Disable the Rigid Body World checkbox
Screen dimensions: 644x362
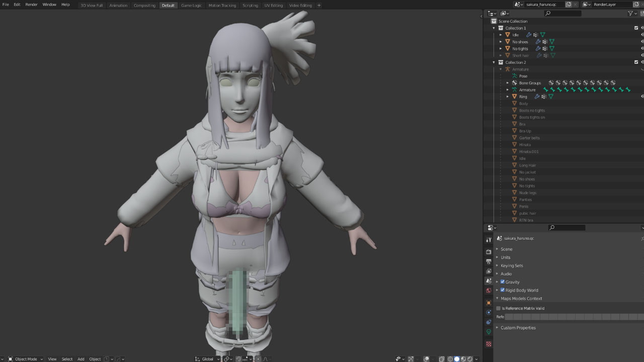[x=502, y=290]
